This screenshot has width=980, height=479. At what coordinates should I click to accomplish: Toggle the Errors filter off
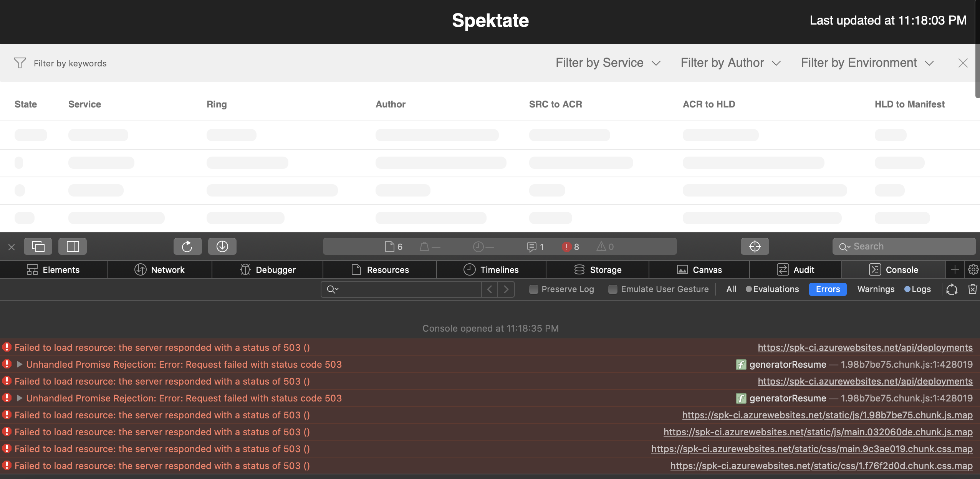pyautogui.click(x=828, y=289)
